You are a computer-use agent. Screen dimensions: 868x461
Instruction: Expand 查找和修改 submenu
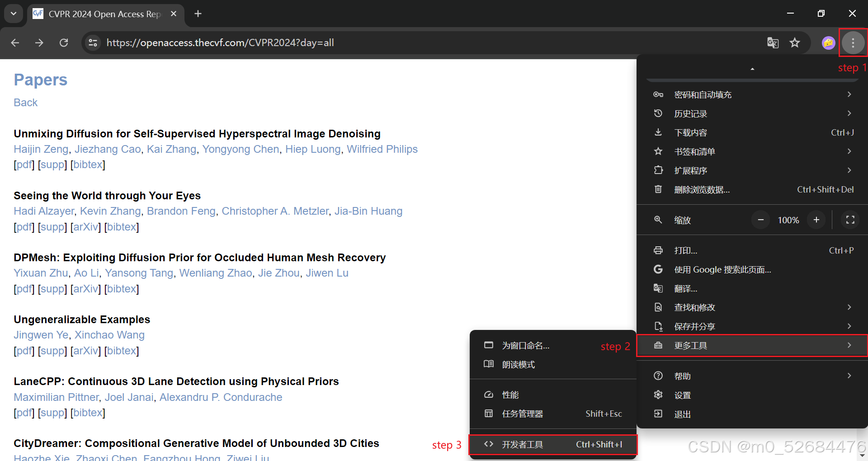pos(752,307)
